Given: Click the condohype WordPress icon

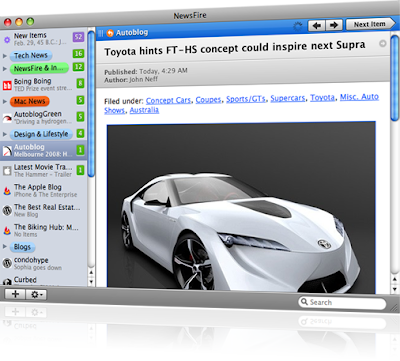Looking at the screenshot, I should pyautogui.click(x=7, y=263).
